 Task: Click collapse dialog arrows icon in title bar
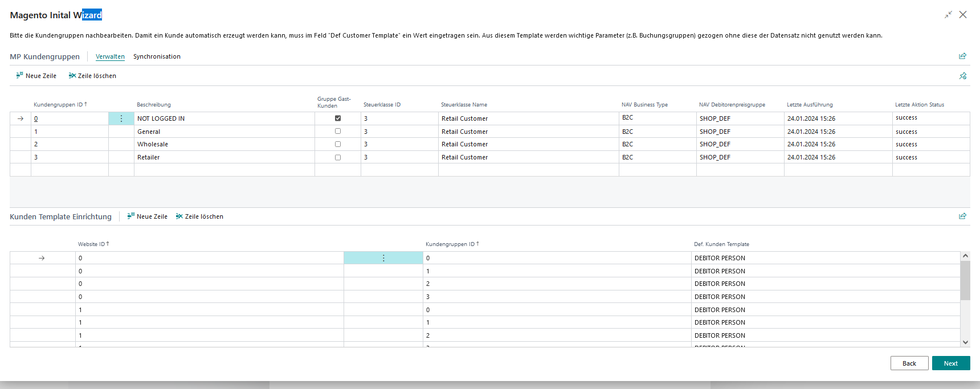[948, 15]
